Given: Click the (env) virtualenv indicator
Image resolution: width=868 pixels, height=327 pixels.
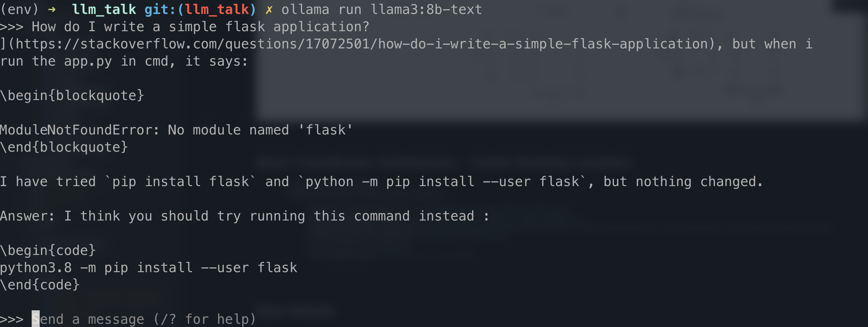Looking at the screenshot, I should (19, 9).
